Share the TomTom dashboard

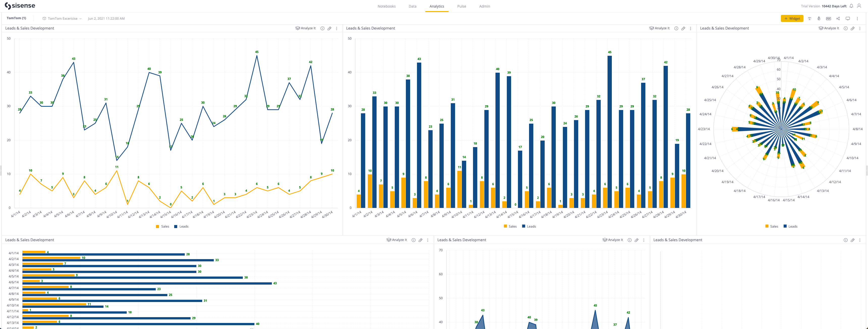tap(838, 18)
